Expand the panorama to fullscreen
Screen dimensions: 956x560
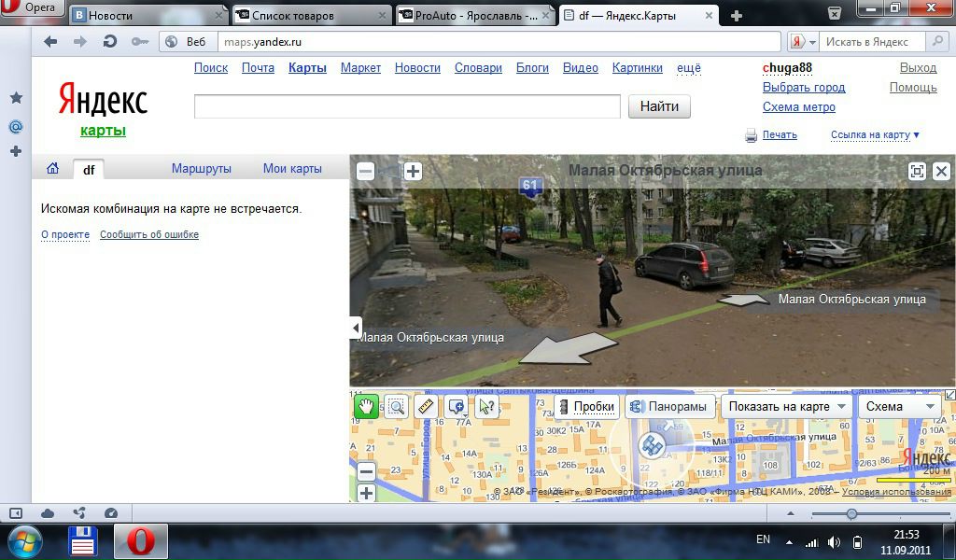click(917, 171)
